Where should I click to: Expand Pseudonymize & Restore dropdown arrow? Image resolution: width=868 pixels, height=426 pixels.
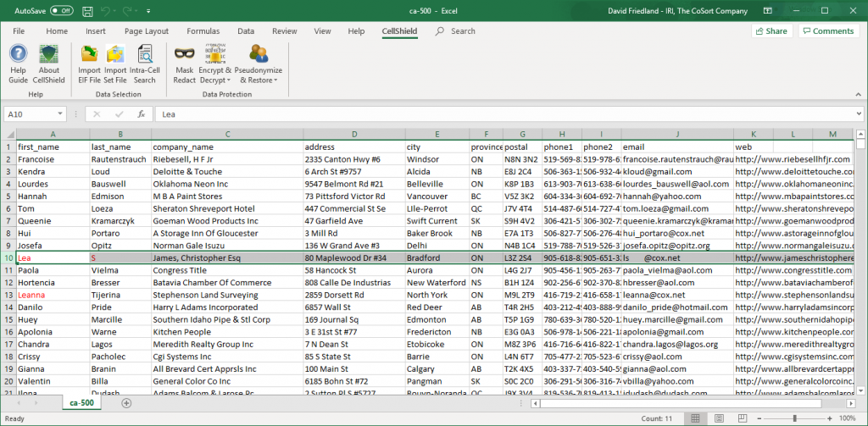(275, 80)
